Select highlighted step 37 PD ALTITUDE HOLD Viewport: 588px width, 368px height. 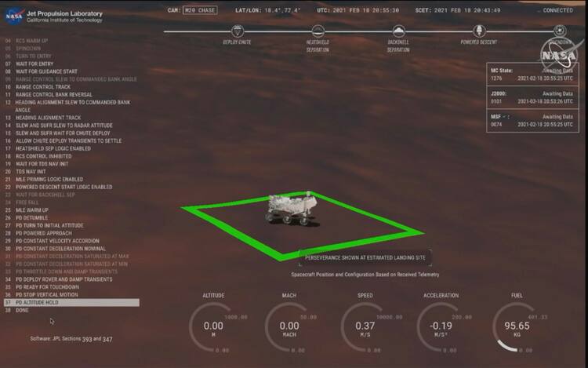pyautogui.click(x=71, y=302)
